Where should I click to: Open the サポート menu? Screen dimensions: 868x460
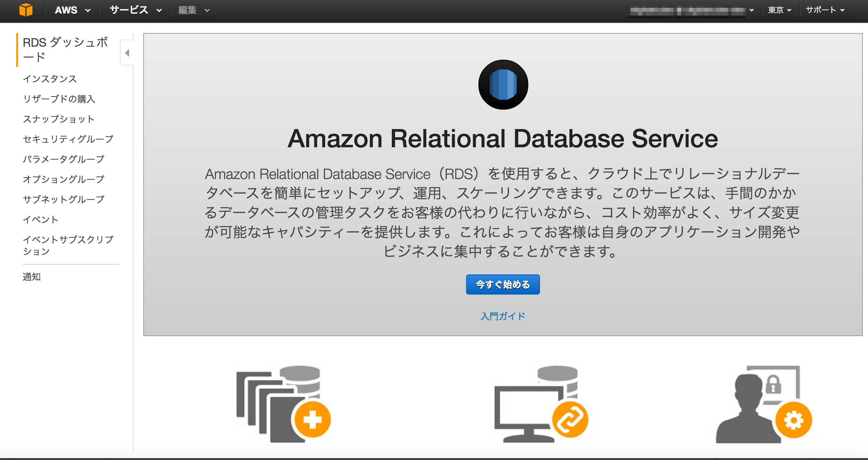(824, 10)
